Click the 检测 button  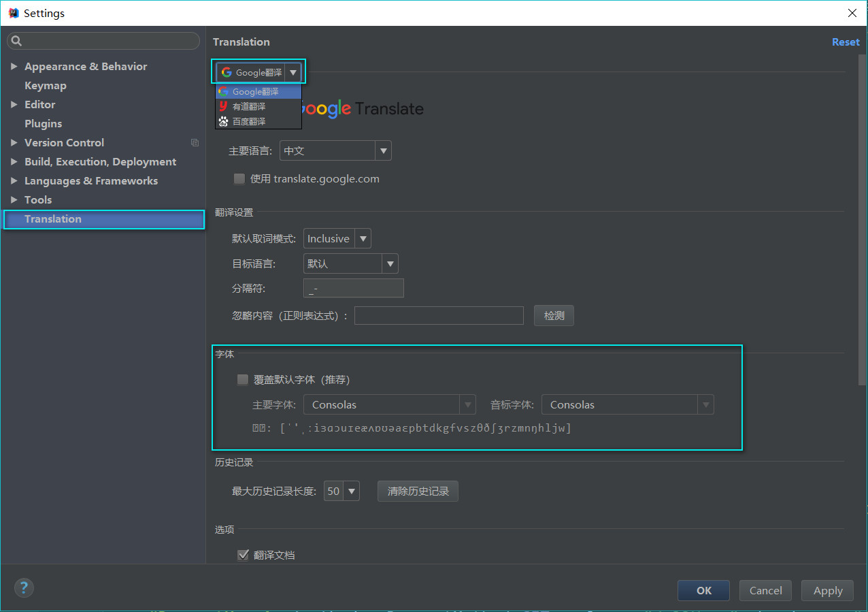click(x=554, y=316)
